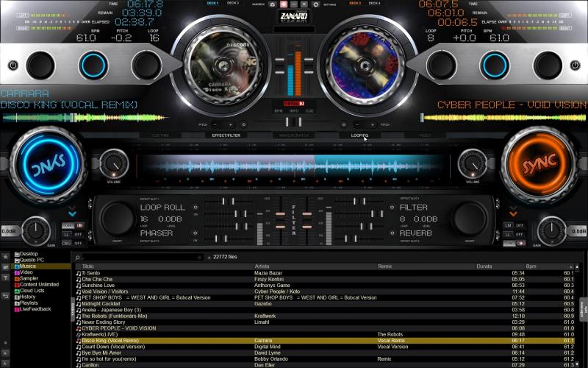The image size is (588, 368).
Task: Click the pink record icon in top bar
Action: 284,4
